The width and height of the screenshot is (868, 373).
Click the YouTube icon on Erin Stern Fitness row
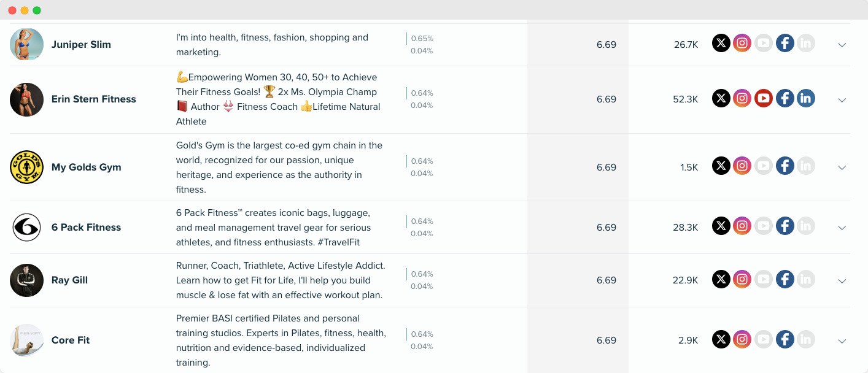coord(764,98)
